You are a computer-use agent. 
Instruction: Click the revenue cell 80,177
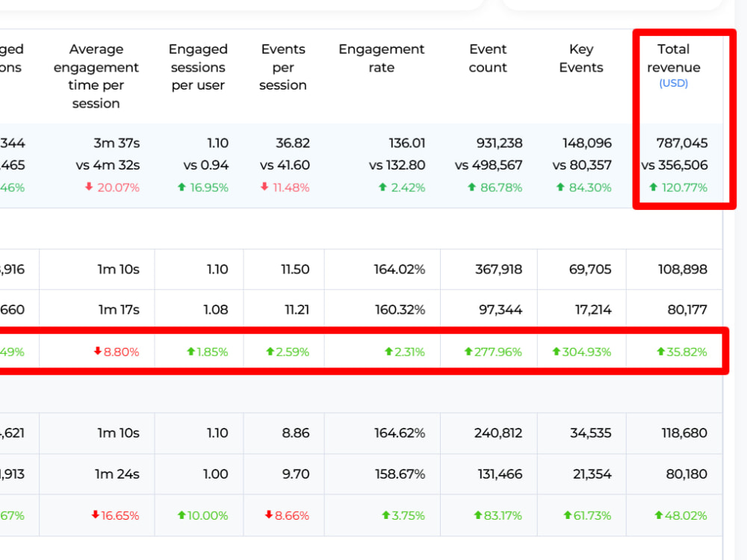click(x=687, y=310)
